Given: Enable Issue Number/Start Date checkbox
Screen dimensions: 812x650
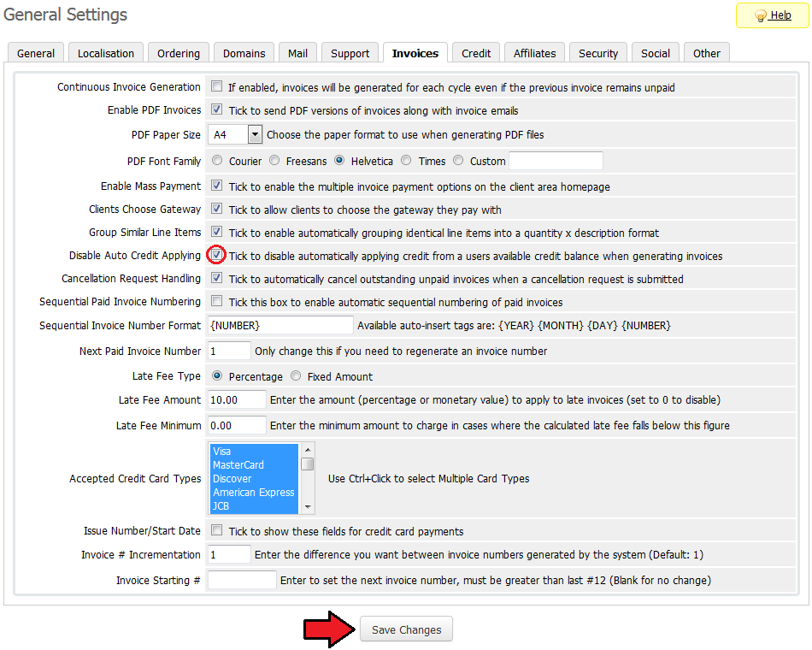Looking at the screenshot, I should point(216,530).
